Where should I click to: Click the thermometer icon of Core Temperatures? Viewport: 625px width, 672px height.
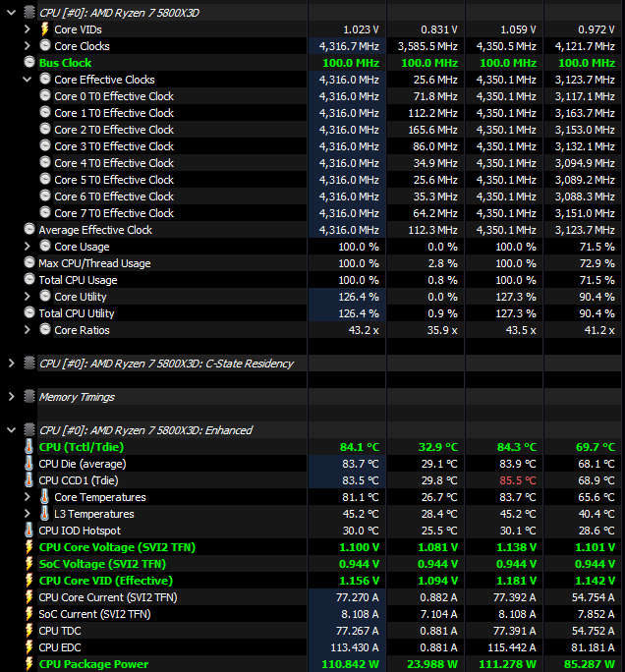[x=44, y=497]
